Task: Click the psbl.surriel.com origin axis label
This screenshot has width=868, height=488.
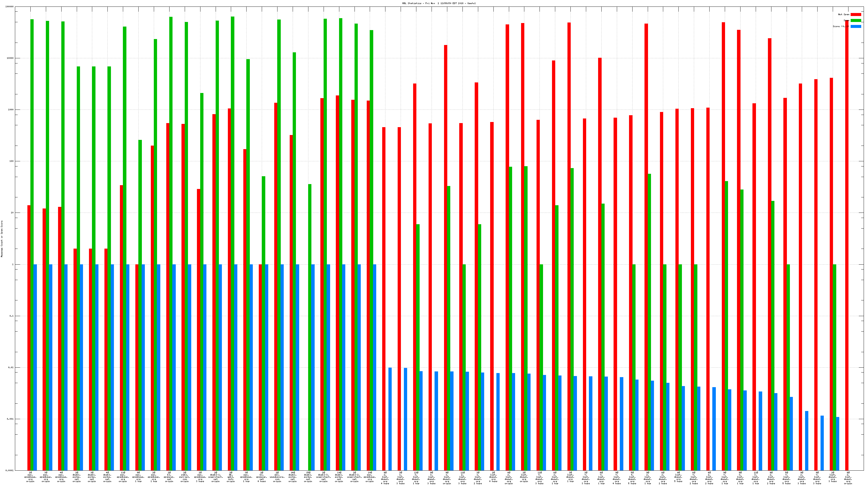Action: coord(185,477)
